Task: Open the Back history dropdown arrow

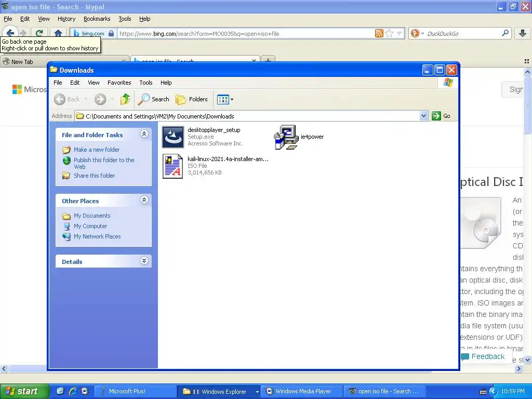Action: click(x=86, y=99)
